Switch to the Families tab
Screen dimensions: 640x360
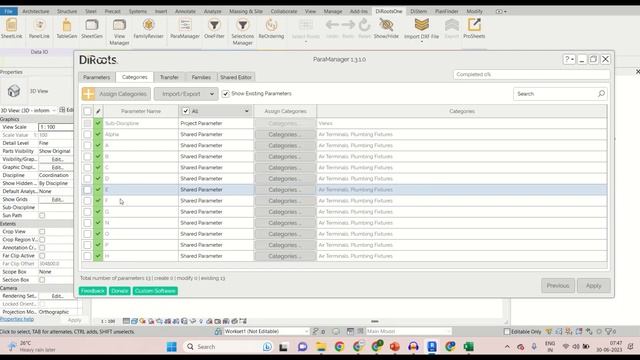(201, 77)
